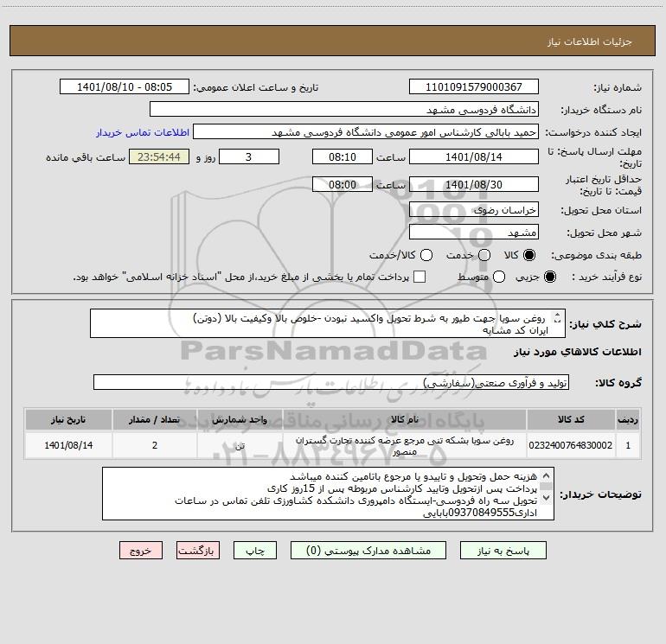Screen dimensions: 666x644
Task: Open مشاهده مدارک پیوستی (0)
Action: (x=368, y=550)
